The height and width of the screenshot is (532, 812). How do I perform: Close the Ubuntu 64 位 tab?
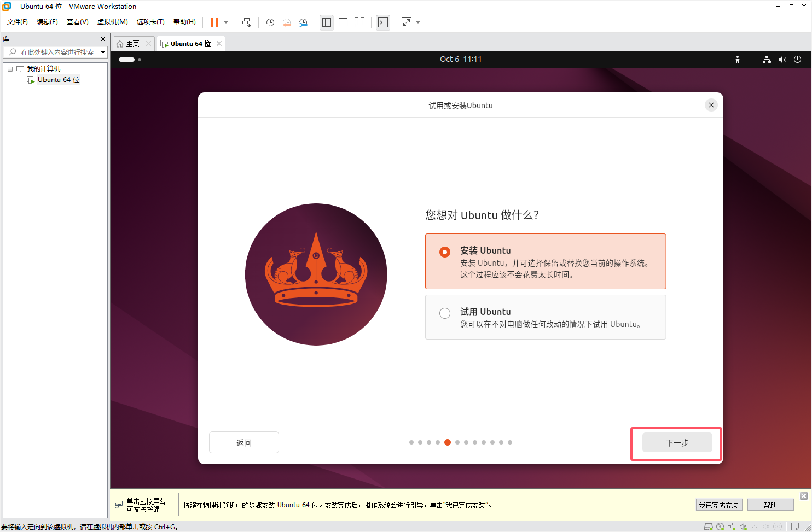[219, 44]
